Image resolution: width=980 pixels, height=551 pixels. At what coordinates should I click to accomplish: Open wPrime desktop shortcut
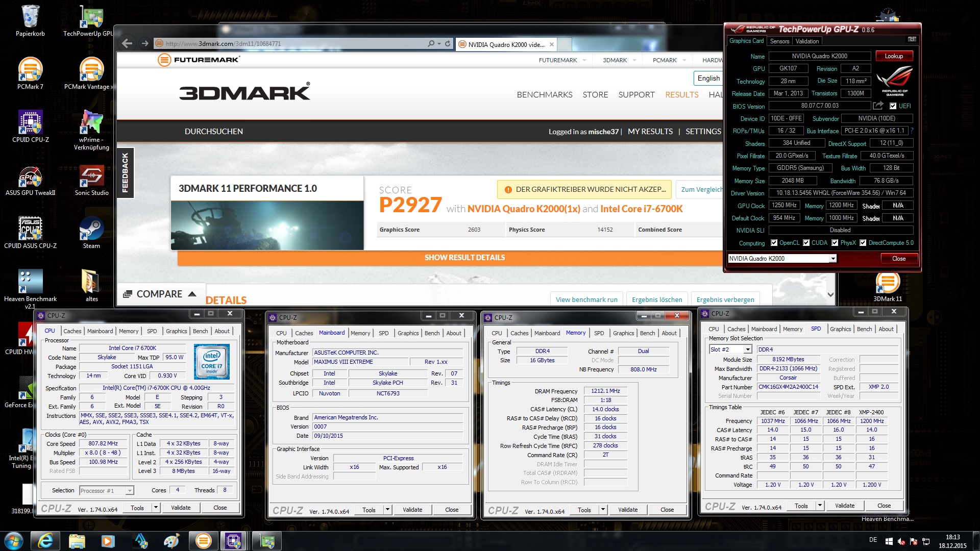(91, 130)
